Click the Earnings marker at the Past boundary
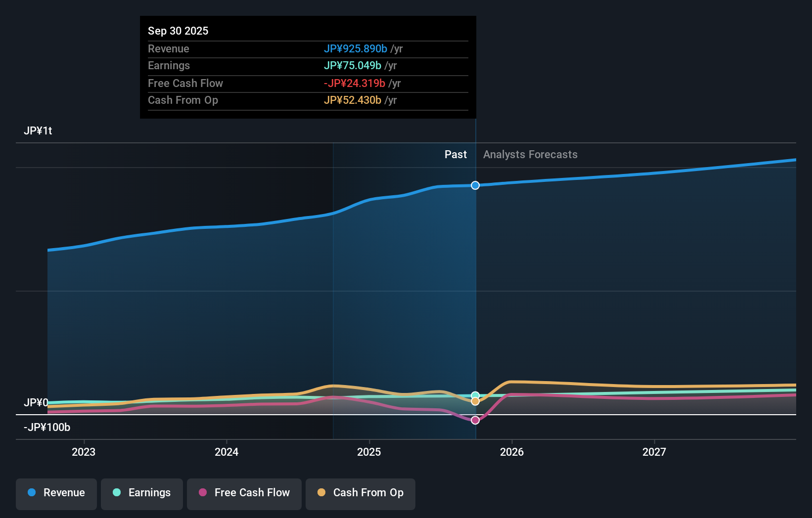 click(475, 395)
